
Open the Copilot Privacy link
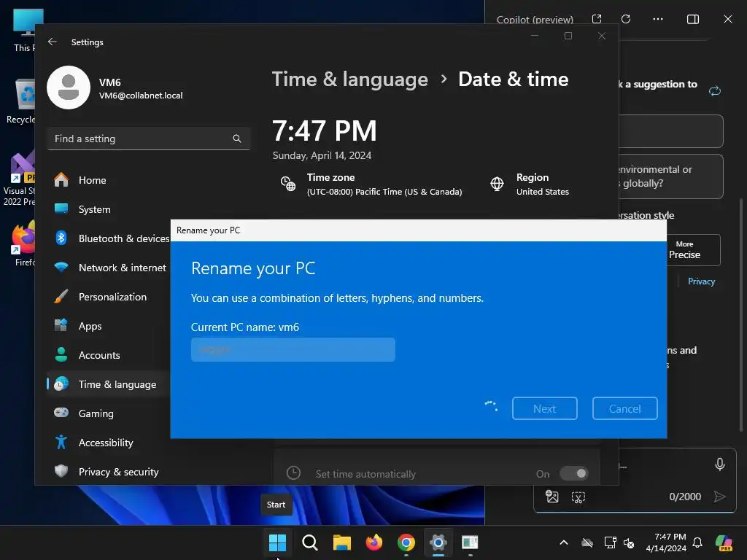[701, 281]
